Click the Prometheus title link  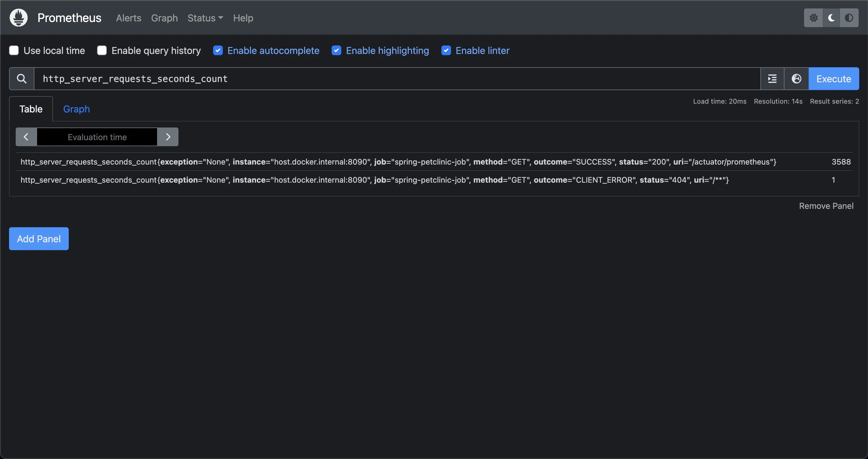pyautogui.click(x=69, y=18)
